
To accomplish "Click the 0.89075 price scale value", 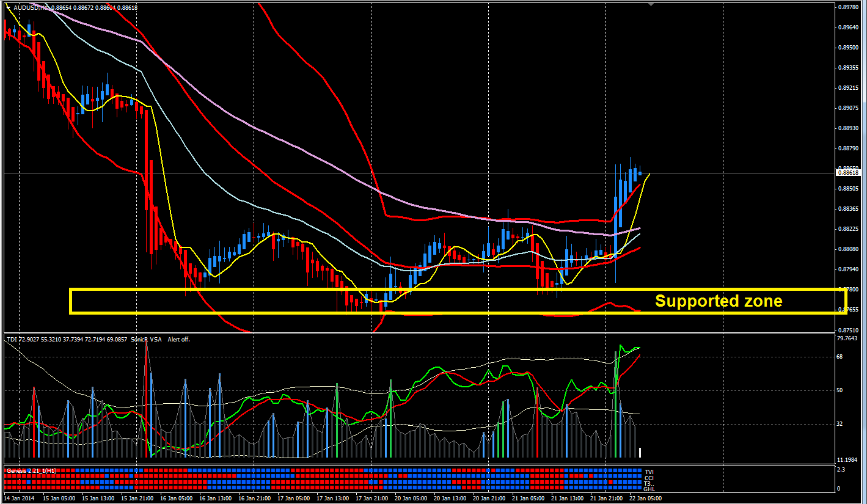I will click(x=849, y=108).
